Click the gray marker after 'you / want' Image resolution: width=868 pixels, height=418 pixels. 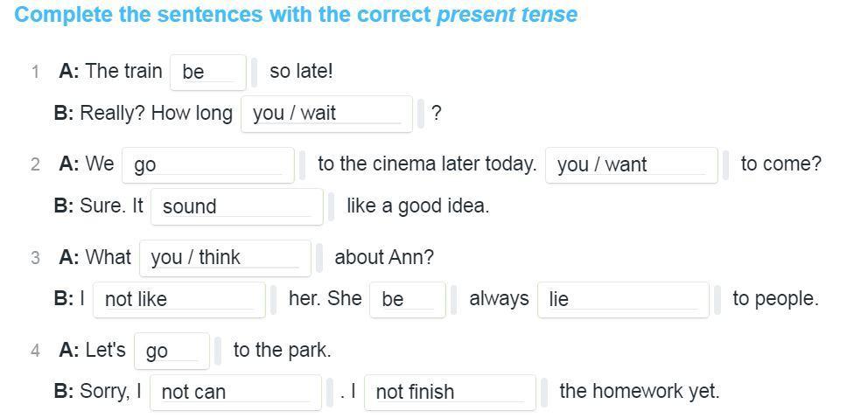[726, 164]
